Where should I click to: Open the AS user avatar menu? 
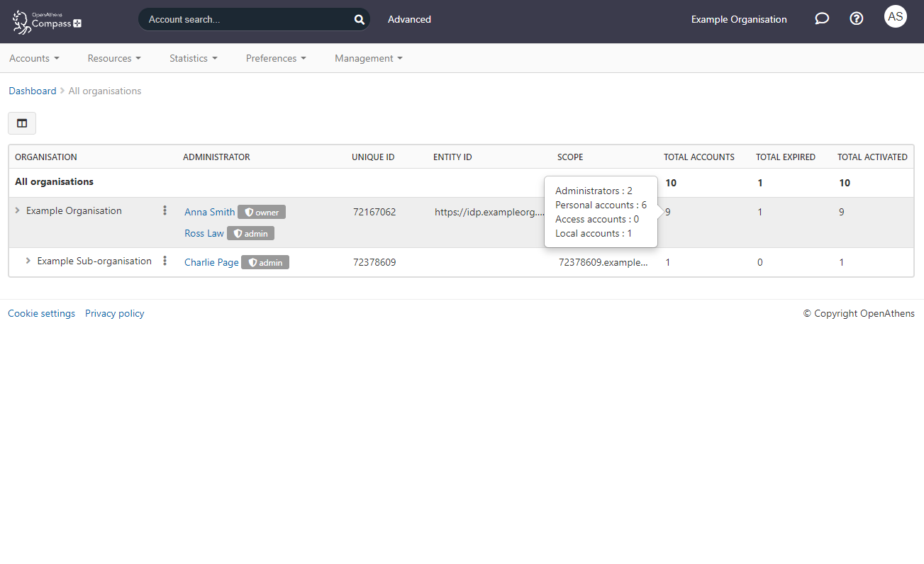point(896,16)
